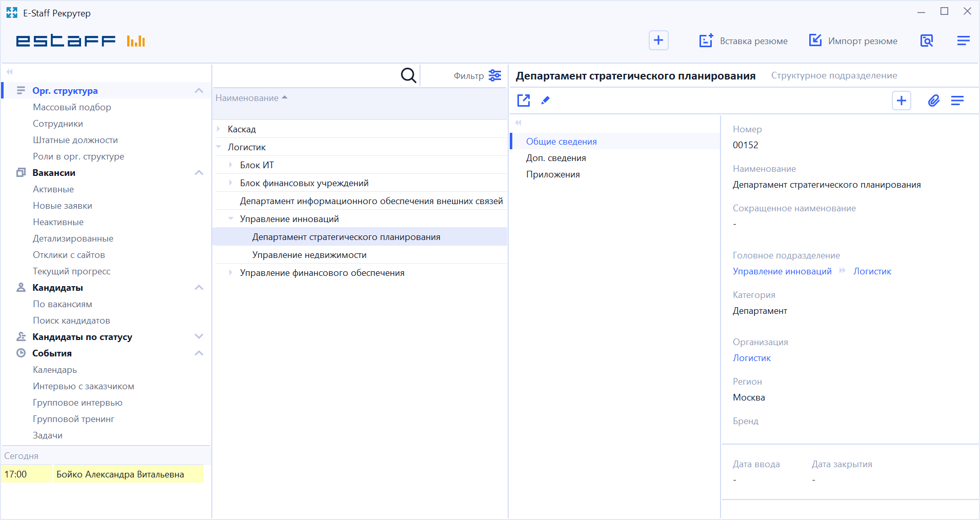Open Поиск кандидатов item
Screen dimensions: 980x520
[x=71, y=321]
